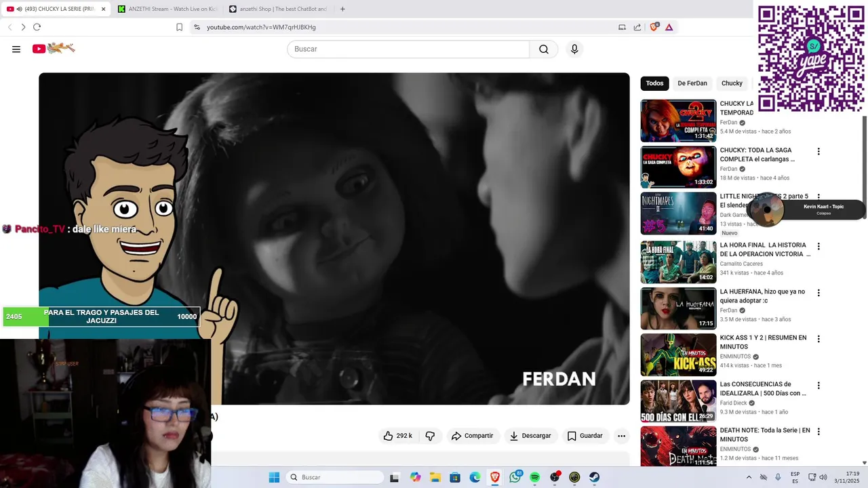The width and height of the screenshot is (868, 488).
Task: Open the volume icon in system tray
Action: coord(825,477)
